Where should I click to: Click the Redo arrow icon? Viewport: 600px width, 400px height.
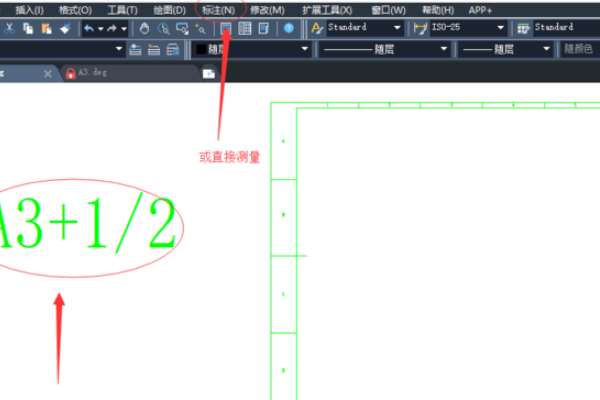coord(112,28)
